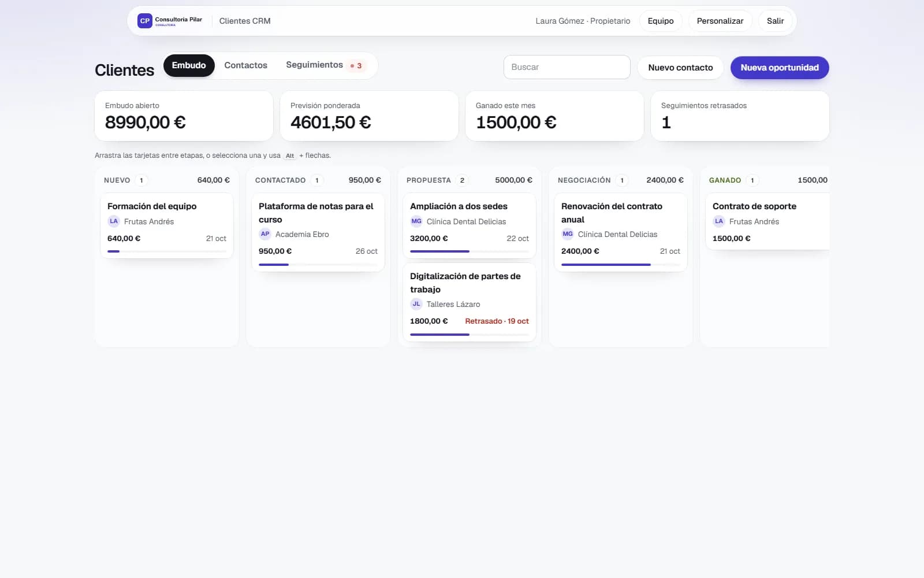
Task: Click the NEGOCIACIÓN column header
Action: coord(621,180)
